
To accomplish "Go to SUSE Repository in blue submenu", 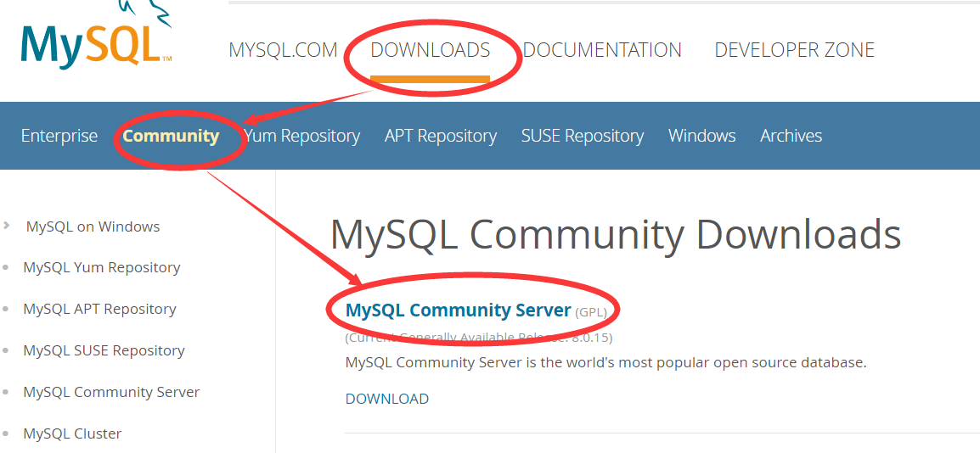I will pos(583,136).
